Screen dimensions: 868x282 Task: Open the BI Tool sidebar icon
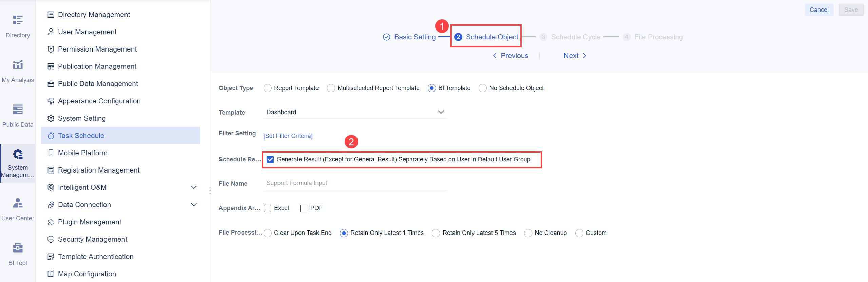pyautogui.click(x=18, y=248)
